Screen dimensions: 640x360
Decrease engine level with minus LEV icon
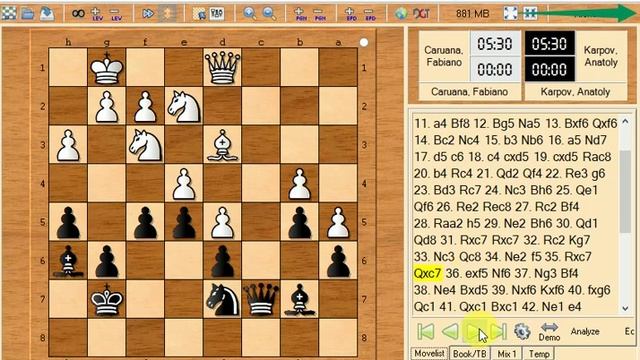pyautogui.click(x=116, y=14)
